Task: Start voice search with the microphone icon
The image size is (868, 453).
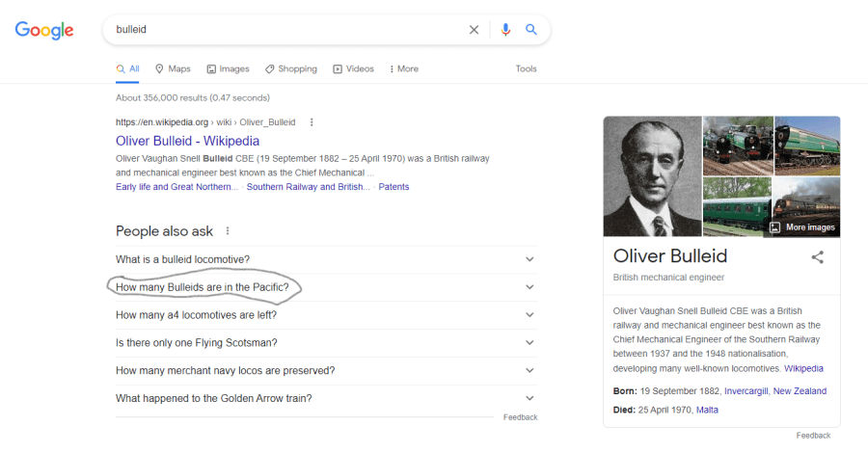Action: pos(505,30)
